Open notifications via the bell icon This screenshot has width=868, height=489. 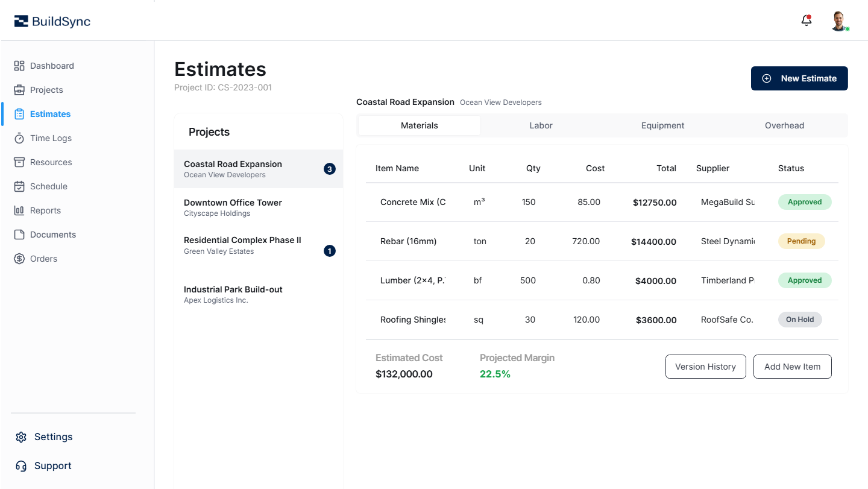point(806,20)
